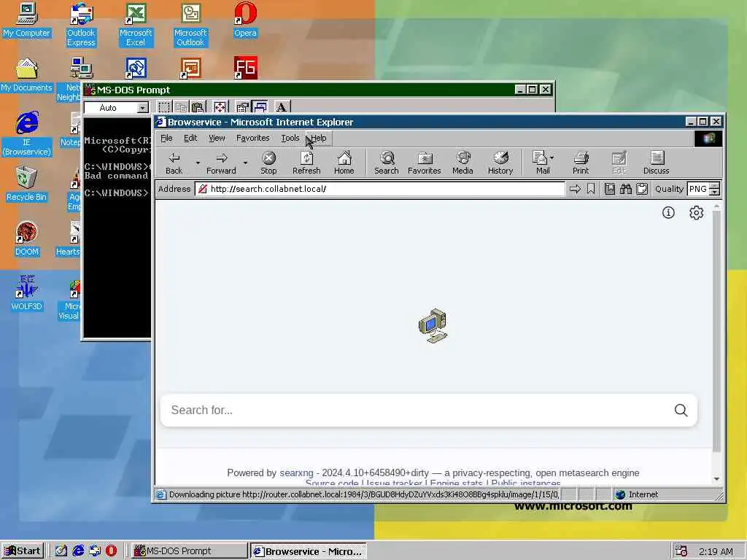The width and height of the screenshot is (747, 560).
Task: Print the page using Print button
Action: [x=581, y=163]
